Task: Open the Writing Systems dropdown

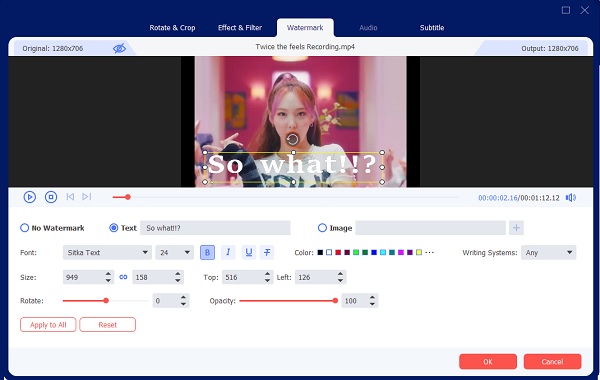Action: 548,253
